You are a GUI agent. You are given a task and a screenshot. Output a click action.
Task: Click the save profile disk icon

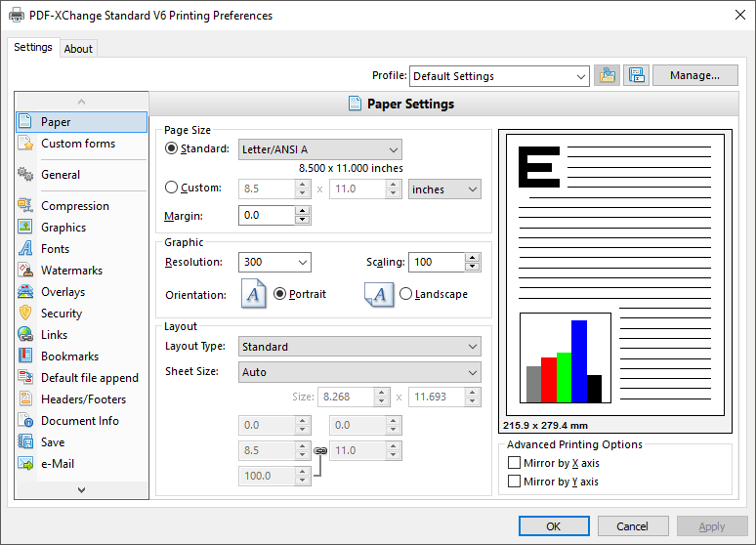(637, 76)
